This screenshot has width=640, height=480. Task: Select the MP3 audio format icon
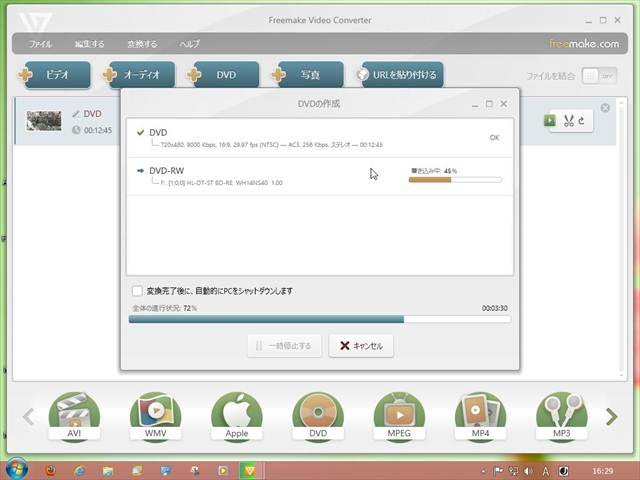tap(561, 415)
